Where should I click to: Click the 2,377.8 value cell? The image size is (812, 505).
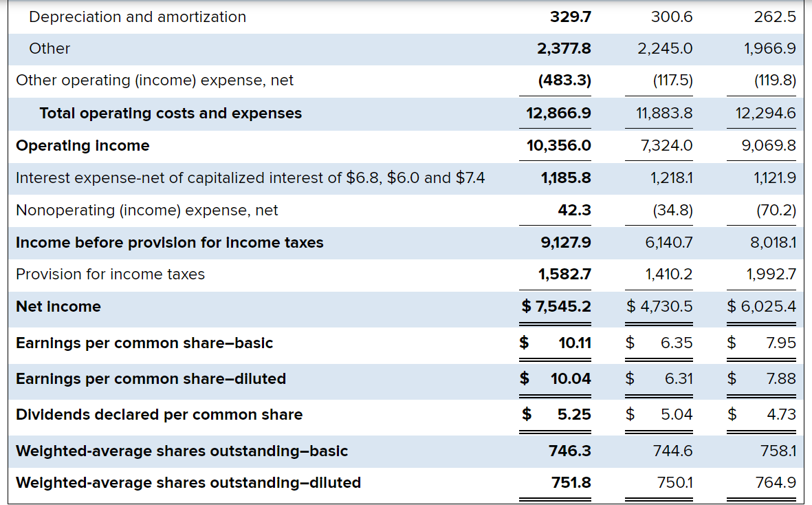click(x=562, y=49)
